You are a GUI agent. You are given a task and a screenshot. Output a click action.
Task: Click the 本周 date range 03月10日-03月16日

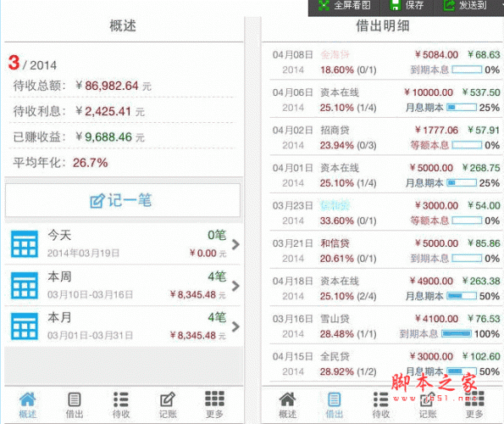pos(90,294)
